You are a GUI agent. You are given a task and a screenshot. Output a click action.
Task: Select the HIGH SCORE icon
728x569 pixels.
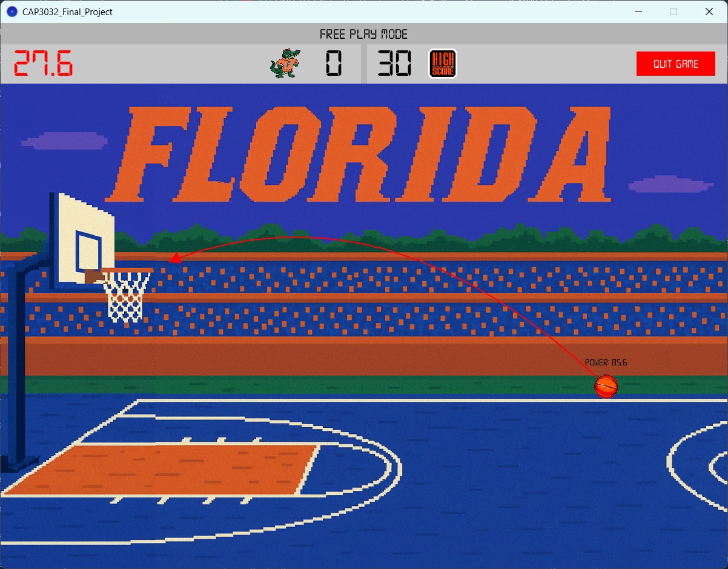coord(442,63)
